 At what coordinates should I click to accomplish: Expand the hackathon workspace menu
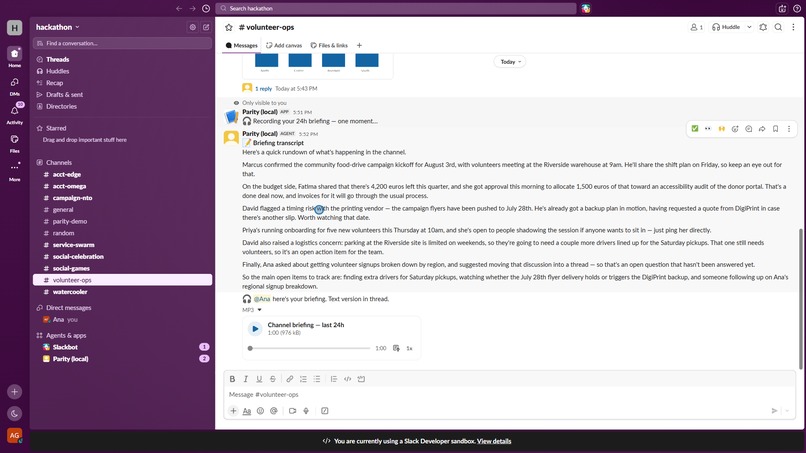point(58,27)
